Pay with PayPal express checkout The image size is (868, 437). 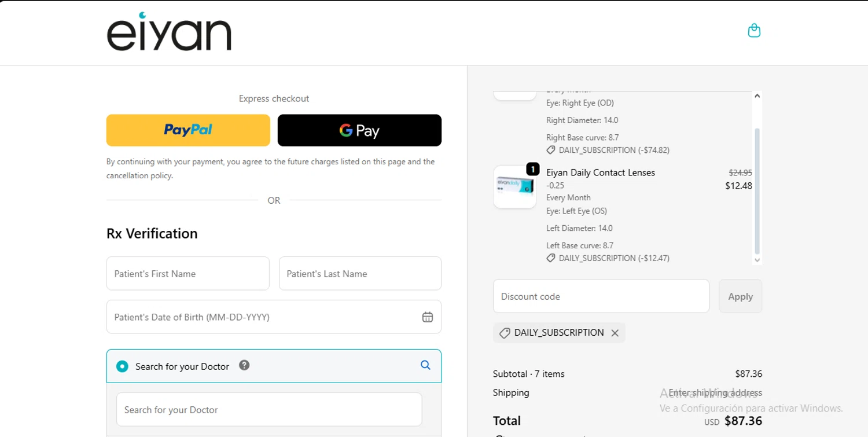click(x=188, y=130)
